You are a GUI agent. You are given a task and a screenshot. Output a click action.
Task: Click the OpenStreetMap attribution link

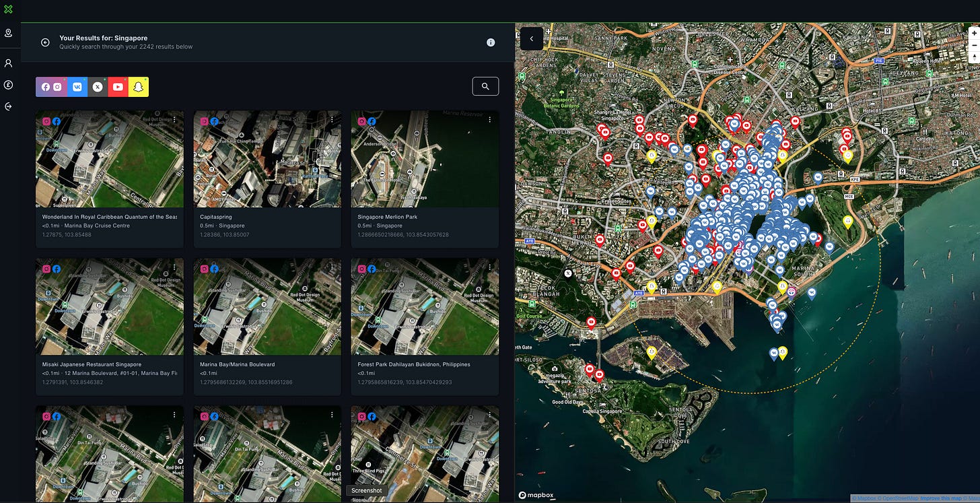(x=897, y=499)
